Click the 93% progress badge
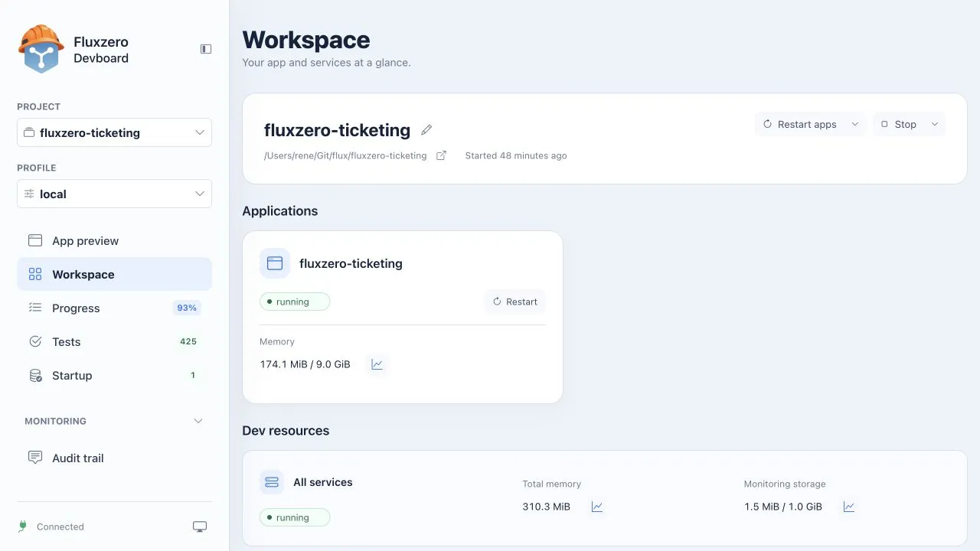 (187, 308)
